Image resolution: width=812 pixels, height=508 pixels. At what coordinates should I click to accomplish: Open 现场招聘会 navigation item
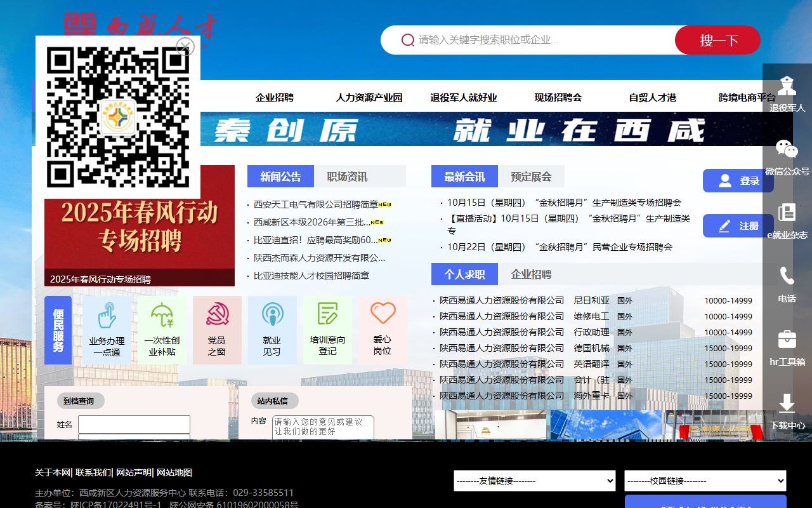[558, 97]
